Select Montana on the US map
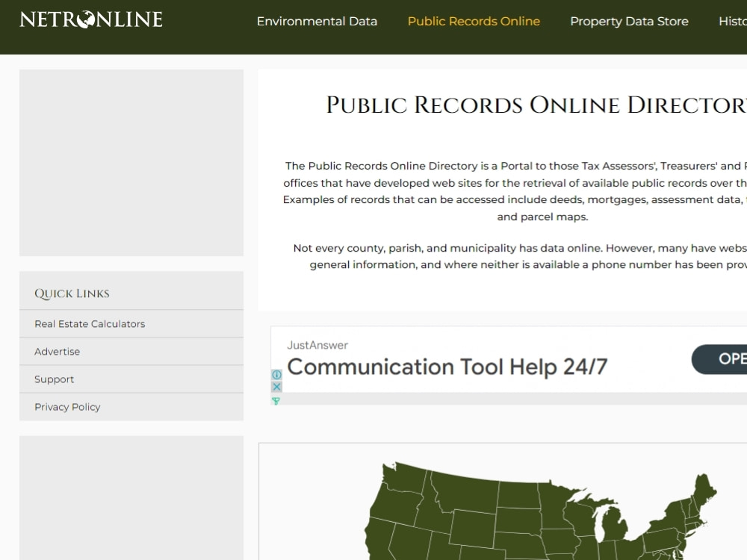This screenshot has height=560, width=747. point(467,493)
